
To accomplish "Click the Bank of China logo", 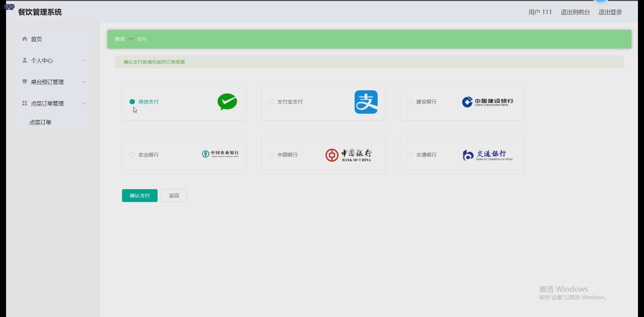I will coord(348,155).
